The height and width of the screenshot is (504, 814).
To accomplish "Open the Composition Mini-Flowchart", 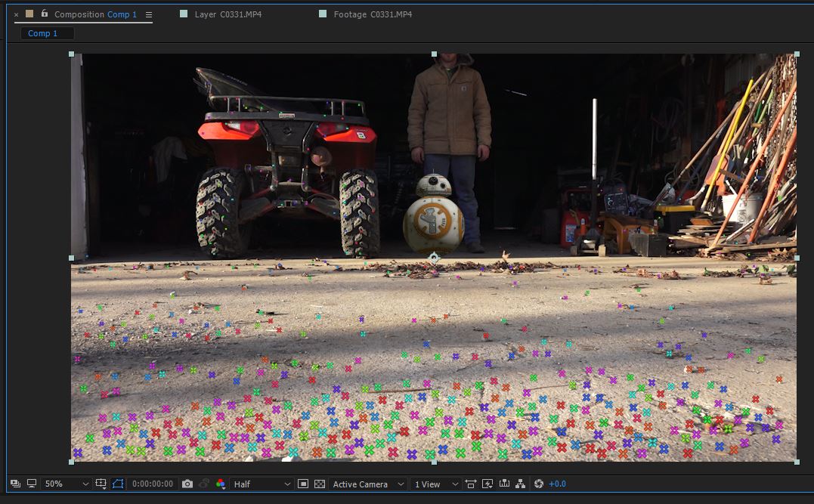I will [x=521, y=484].
